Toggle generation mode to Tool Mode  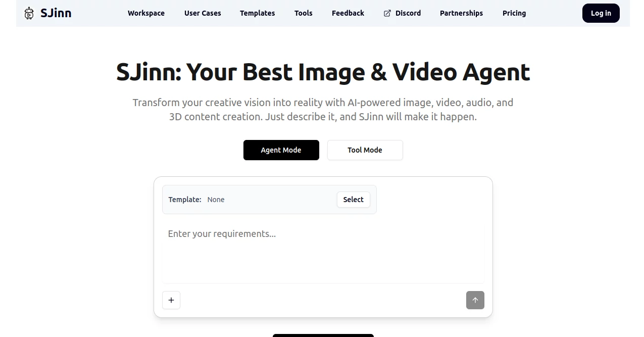[x=365, y=150]
